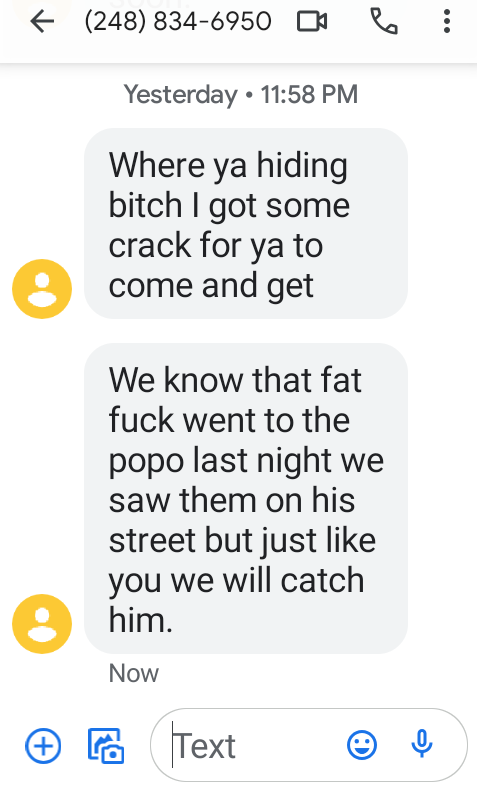The image size is (477, 797).
Task: Tap avatar beside the "Where ya hiding" message
Action: (42, 289)
